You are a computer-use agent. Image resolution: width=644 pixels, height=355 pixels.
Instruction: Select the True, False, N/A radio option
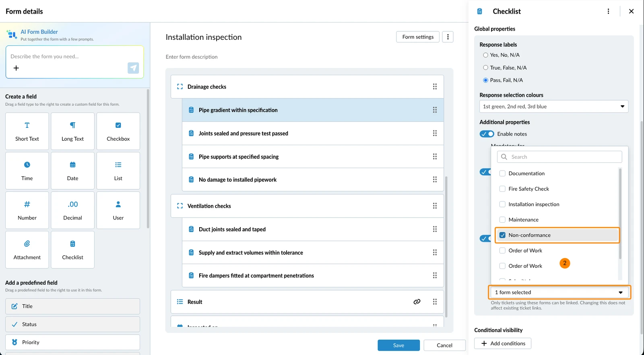click(485, 68)
